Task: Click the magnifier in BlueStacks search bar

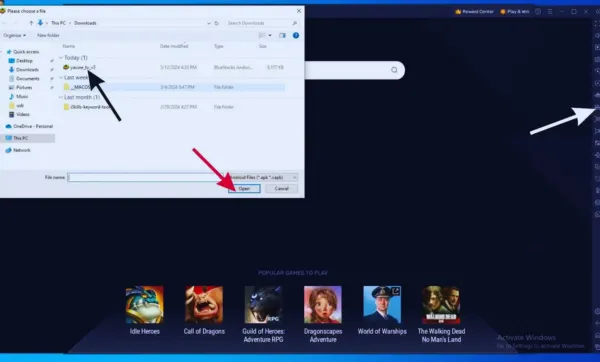Action: 394,70
